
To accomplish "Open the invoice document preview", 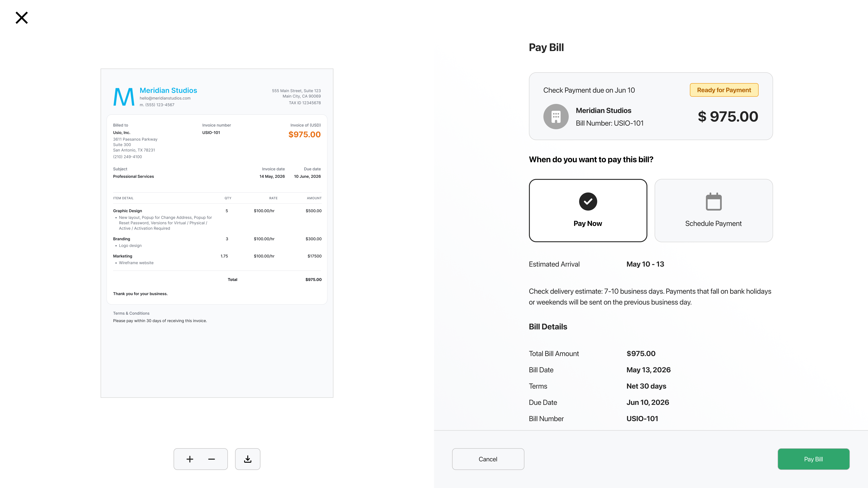I will click(217, 233).
